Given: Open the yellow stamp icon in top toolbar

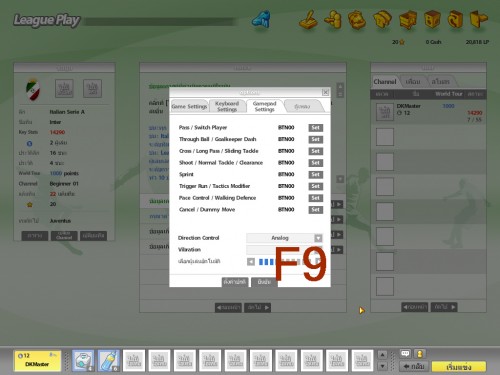Looking at the screenshot, I should pyautogui.click(x=309, y=20).
